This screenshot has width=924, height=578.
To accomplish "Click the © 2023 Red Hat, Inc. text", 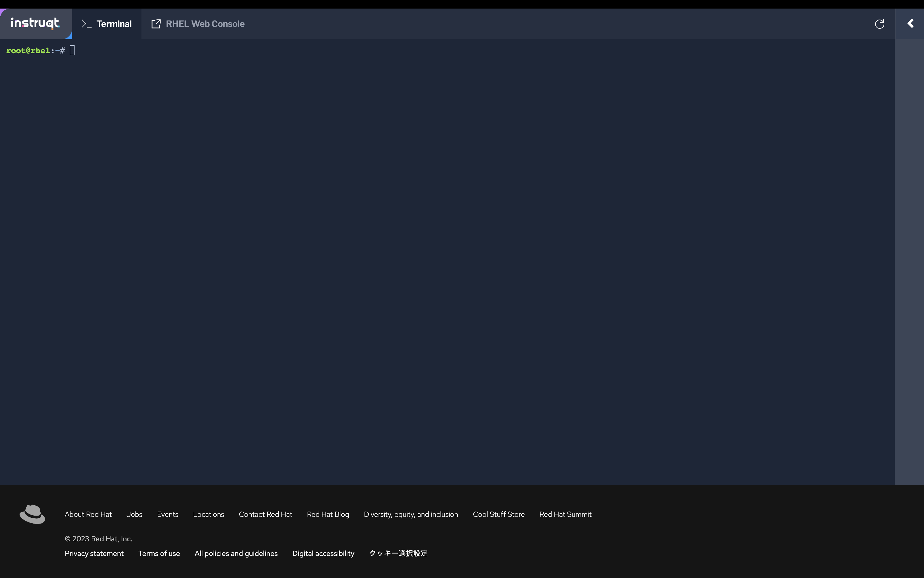I will point(98,539).
